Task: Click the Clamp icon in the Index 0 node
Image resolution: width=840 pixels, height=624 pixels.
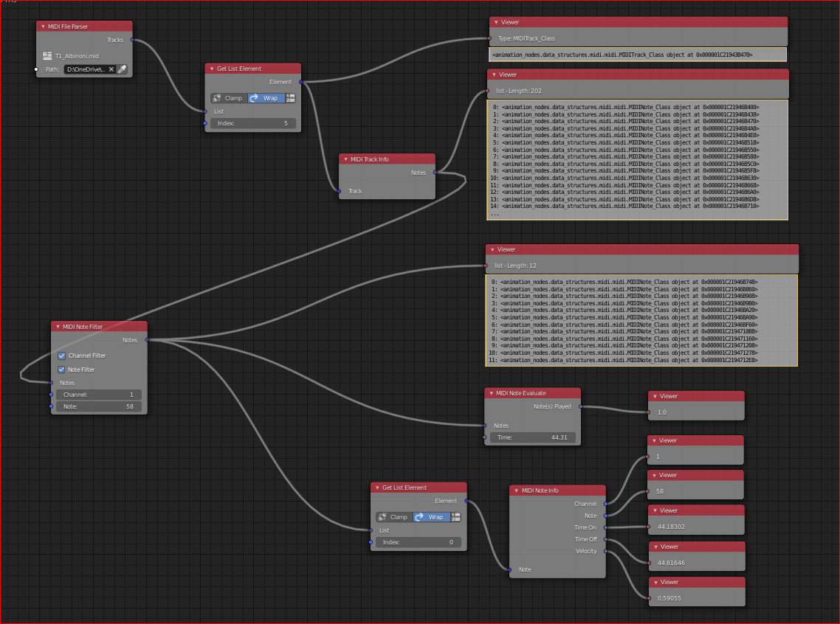Action: 382,517
